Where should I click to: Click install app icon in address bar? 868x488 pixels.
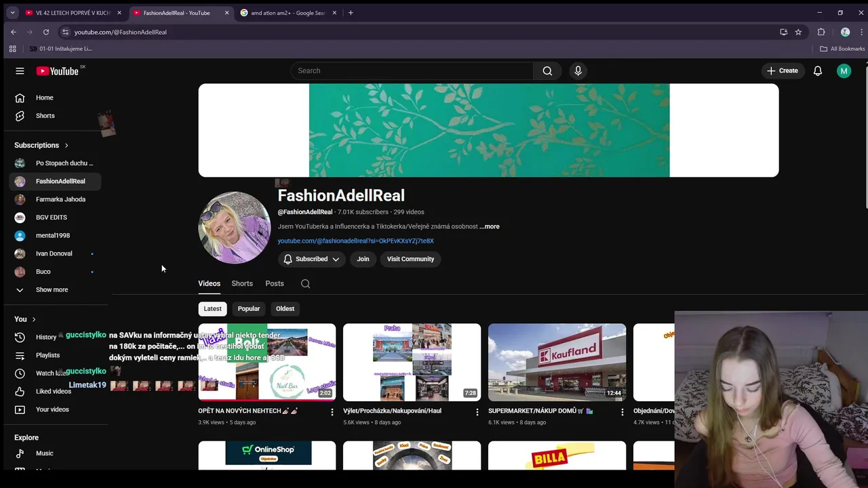tap(783, 32)
